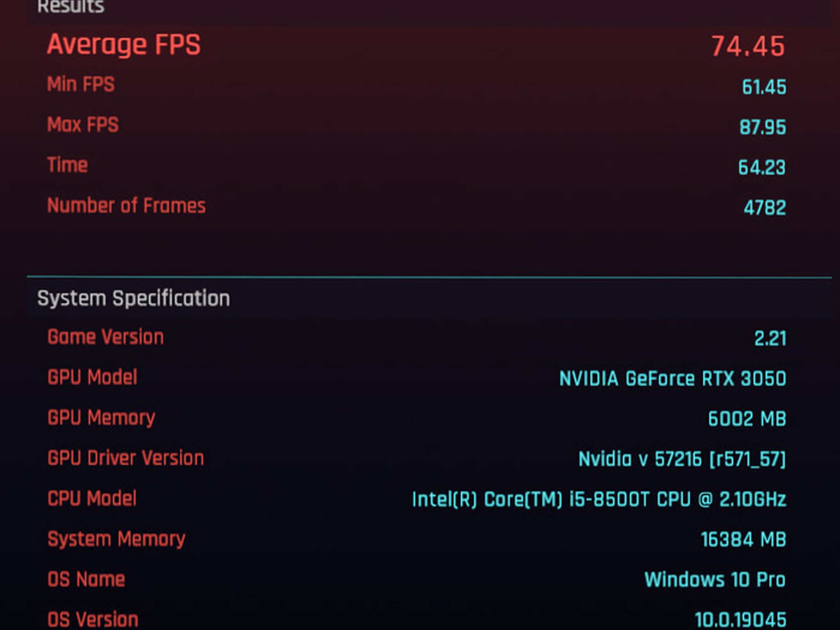Click the 87.95 max FPS value

click(x=763, y=127)
